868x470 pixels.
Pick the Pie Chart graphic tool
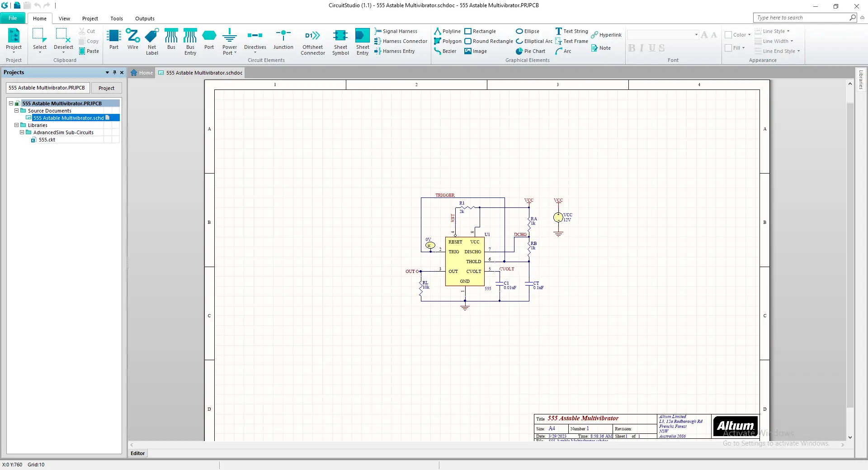[x=531, y=51]
